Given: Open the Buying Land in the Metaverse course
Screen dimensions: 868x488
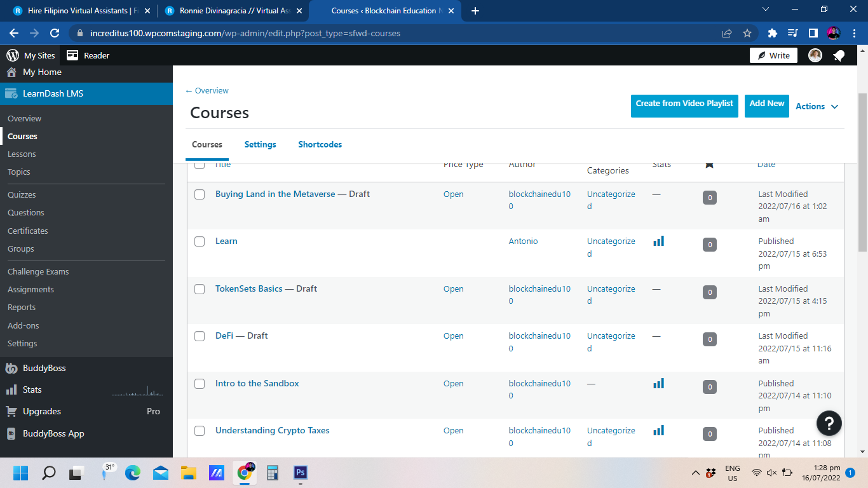Looking at the screenshot, I should (275, 194).
